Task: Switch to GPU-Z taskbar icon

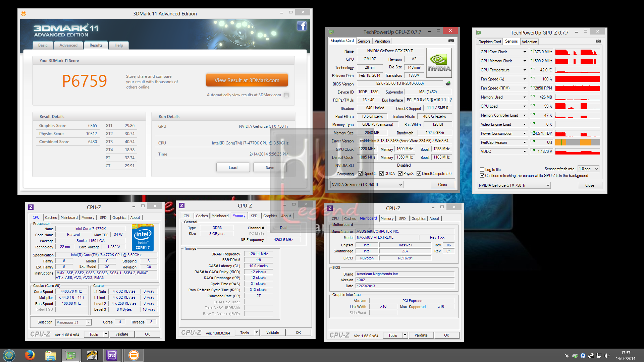Action: pos(70,355)
